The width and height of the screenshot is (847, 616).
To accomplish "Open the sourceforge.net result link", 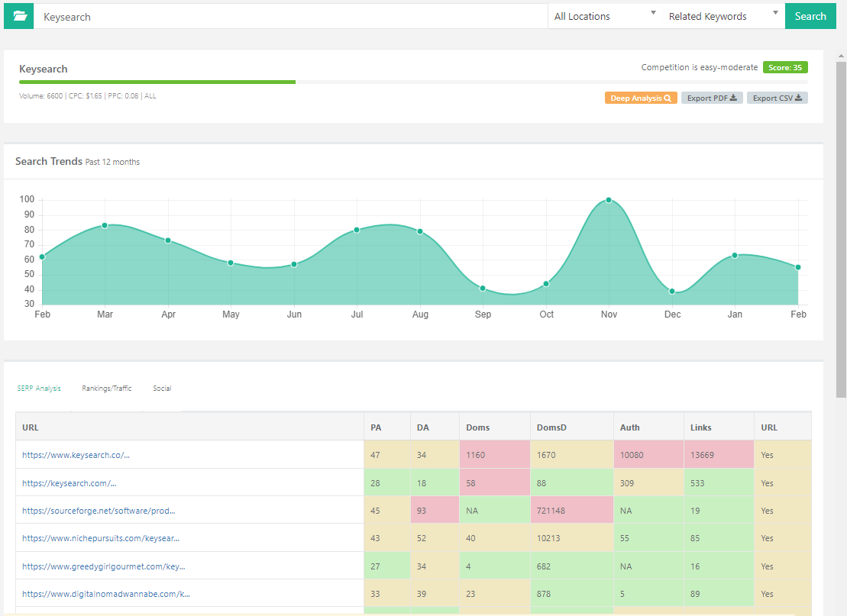I will (x=104, y=511).
